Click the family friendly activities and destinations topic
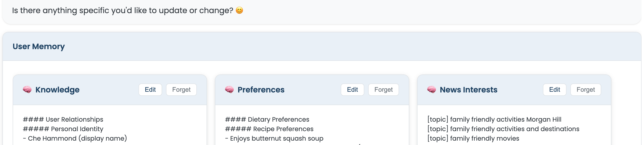 (x=503, y=129)
